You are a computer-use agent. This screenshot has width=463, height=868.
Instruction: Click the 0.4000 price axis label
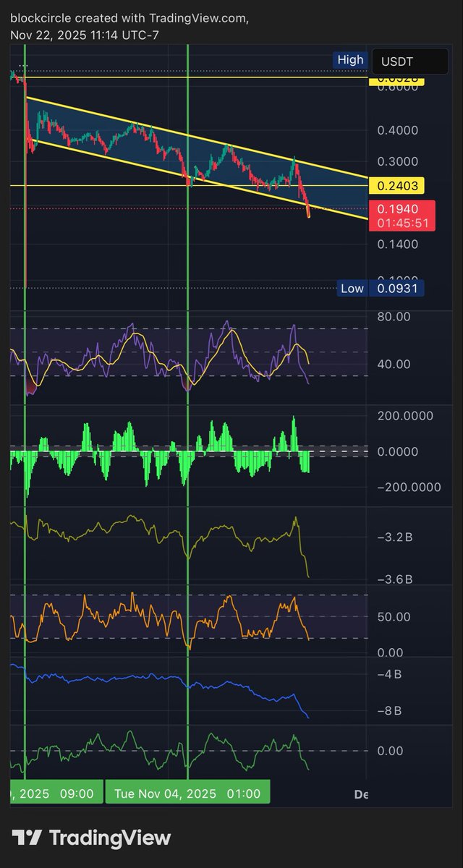[396, 131]
